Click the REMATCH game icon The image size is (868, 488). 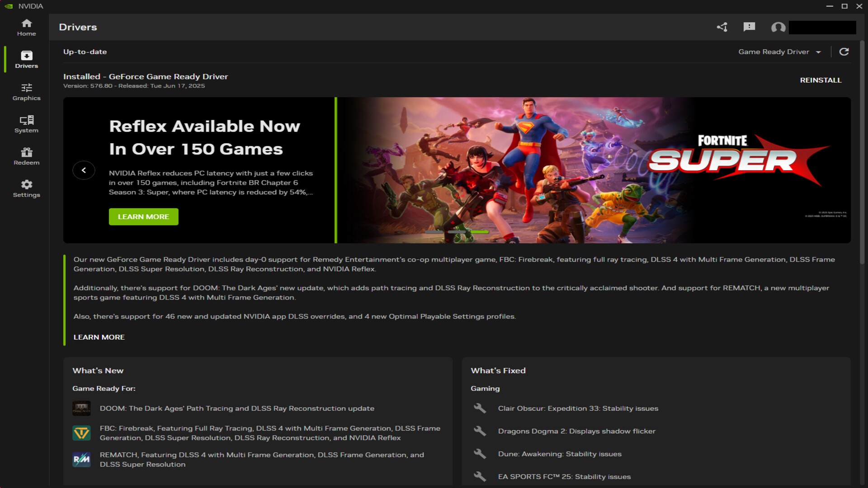click(81, 460)
